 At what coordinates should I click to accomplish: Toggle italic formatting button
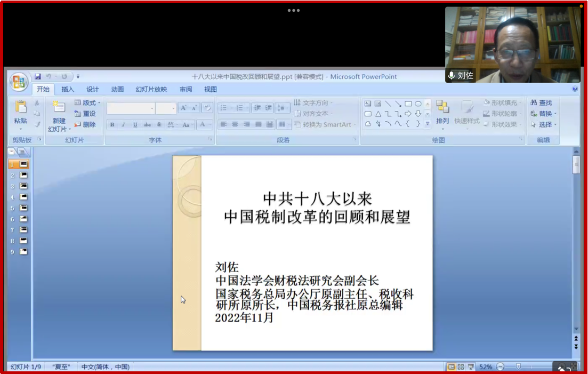coord(124,125)
